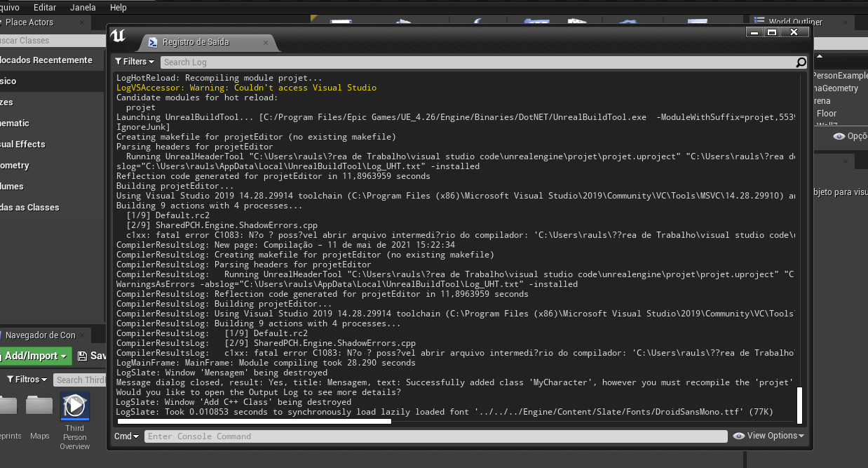
Task: Click the 'Launching UnrealBuildTool...' log line
Action: (455, 117)
